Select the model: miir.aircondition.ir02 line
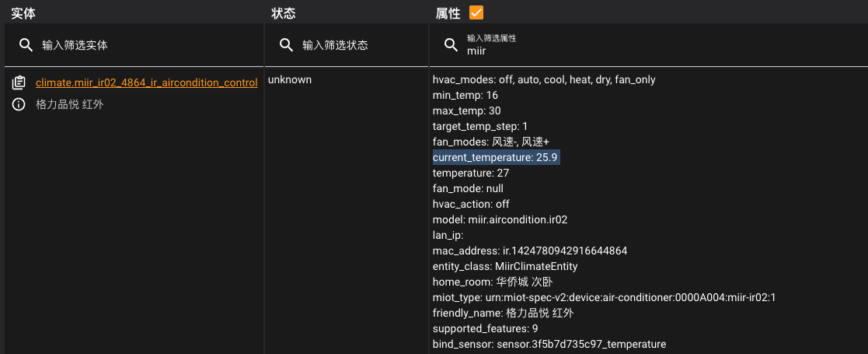 tap(500, 220)
